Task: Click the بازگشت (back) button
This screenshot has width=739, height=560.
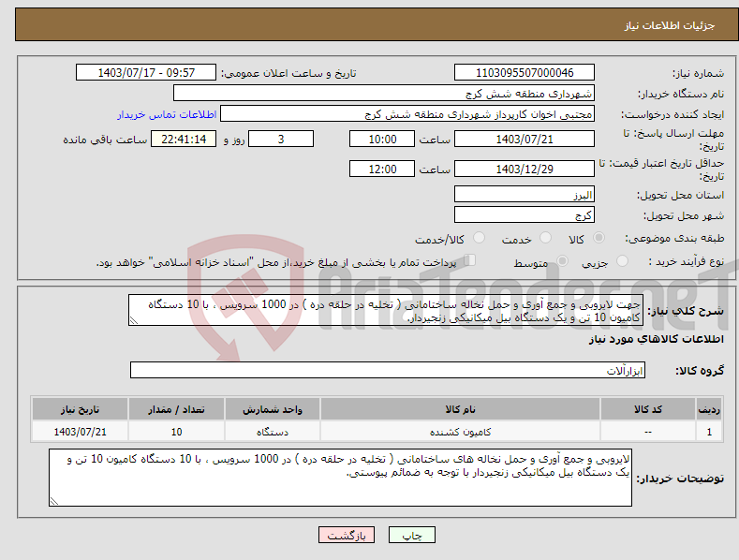Action: click(347, 535)
